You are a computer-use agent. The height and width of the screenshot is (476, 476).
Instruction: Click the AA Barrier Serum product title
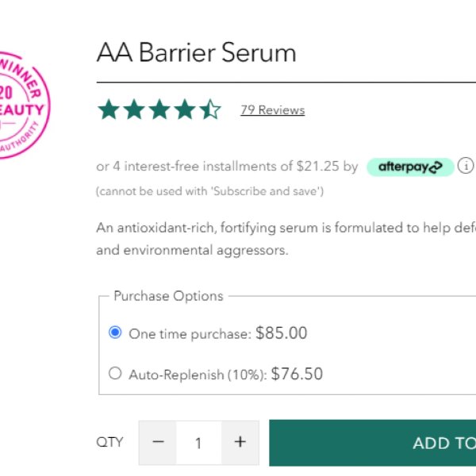(196, 52)
